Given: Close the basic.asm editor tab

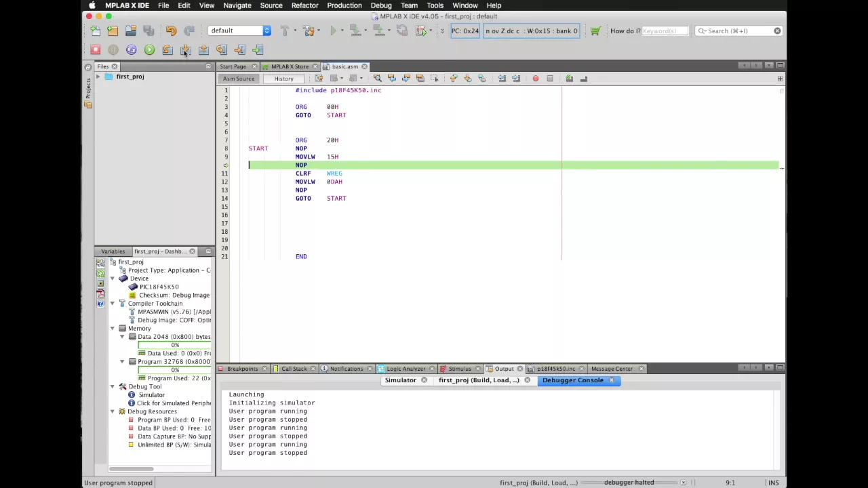Looking at the screenshot, I should [x=364, y=66].
